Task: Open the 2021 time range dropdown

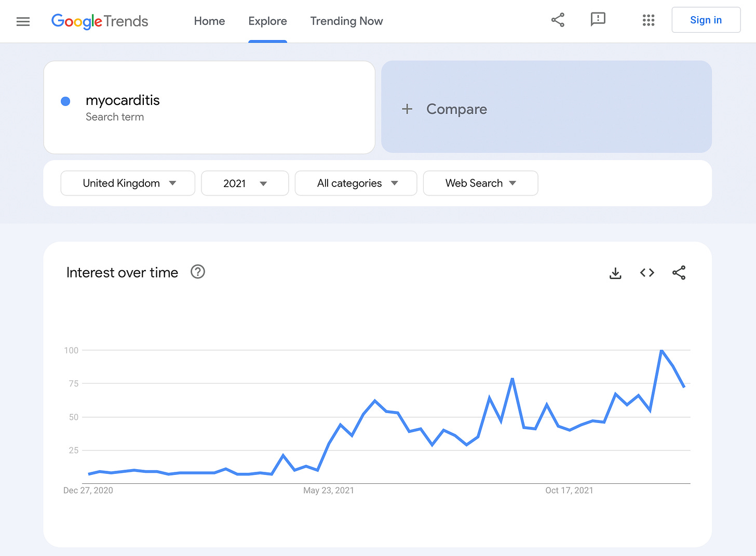Action: [x=245, y=183]
